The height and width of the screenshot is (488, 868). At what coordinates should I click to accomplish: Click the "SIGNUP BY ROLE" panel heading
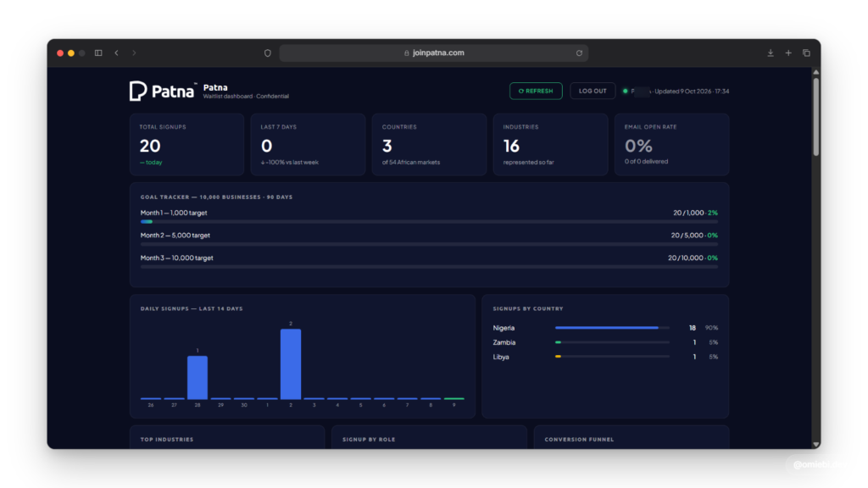[x=369, y=440]
